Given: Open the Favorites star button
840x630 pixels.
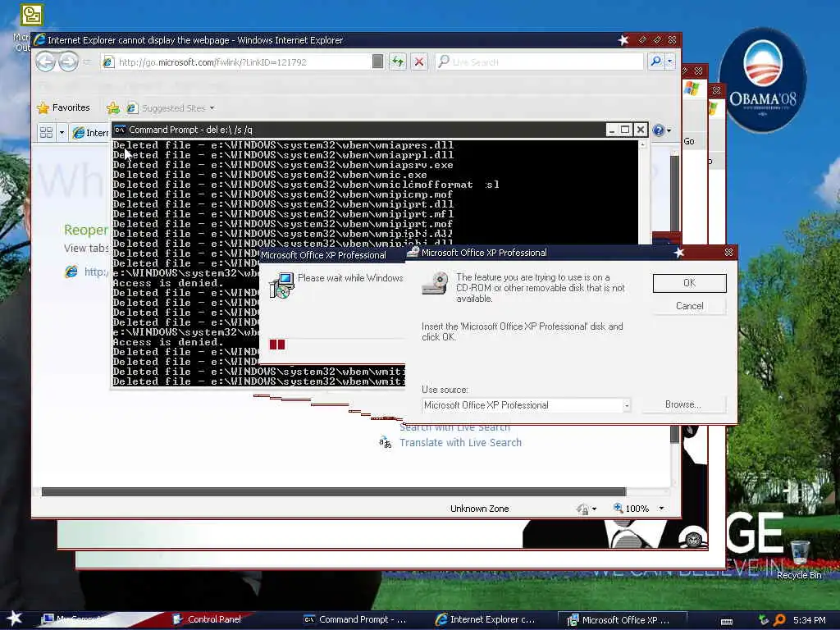Looking at the screenshot, I should [x=63, y=107].
